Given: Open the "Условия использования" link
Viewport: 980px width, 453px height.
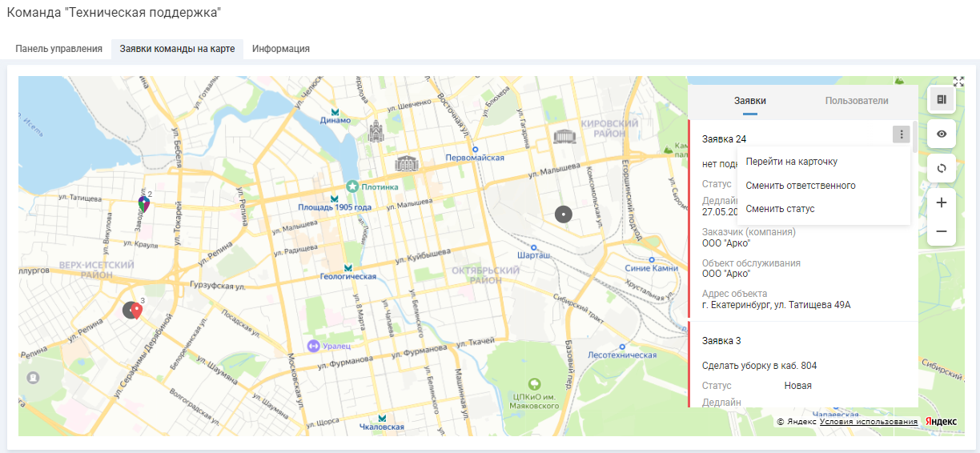Looking at the screenshot, I should pos(869,422).
